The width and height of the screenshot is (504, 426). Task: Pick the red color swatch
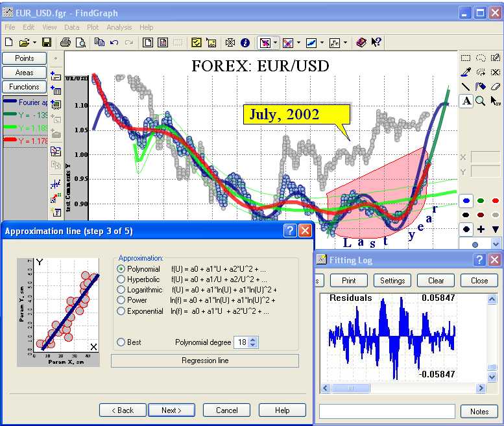point(496,201)
